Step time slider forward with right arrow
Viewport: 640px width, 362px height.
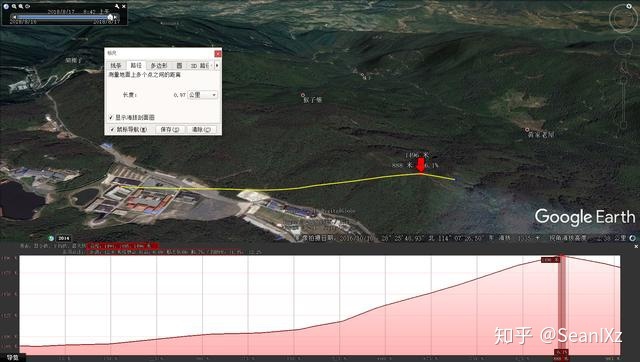click(x=116, y=17)
